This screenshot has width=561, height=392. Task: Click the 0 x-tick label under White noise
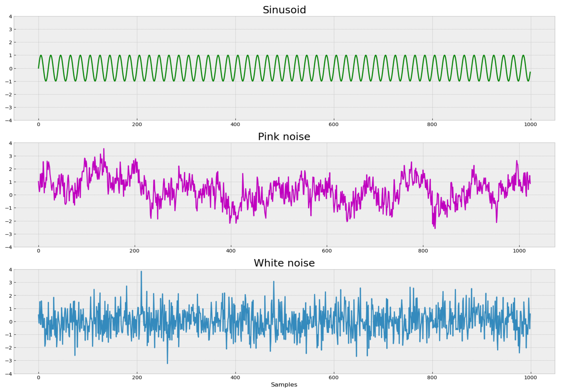[x=39, y=378]
